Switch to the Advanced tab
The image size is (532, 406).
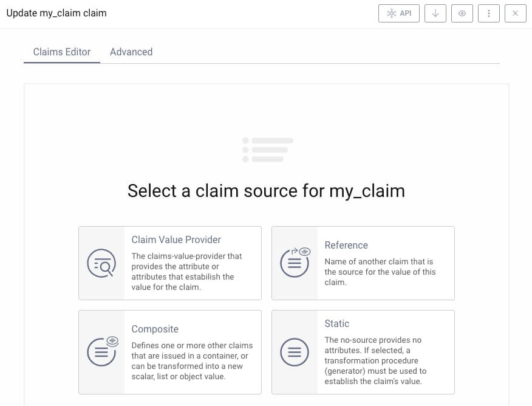tap(131, 52)
